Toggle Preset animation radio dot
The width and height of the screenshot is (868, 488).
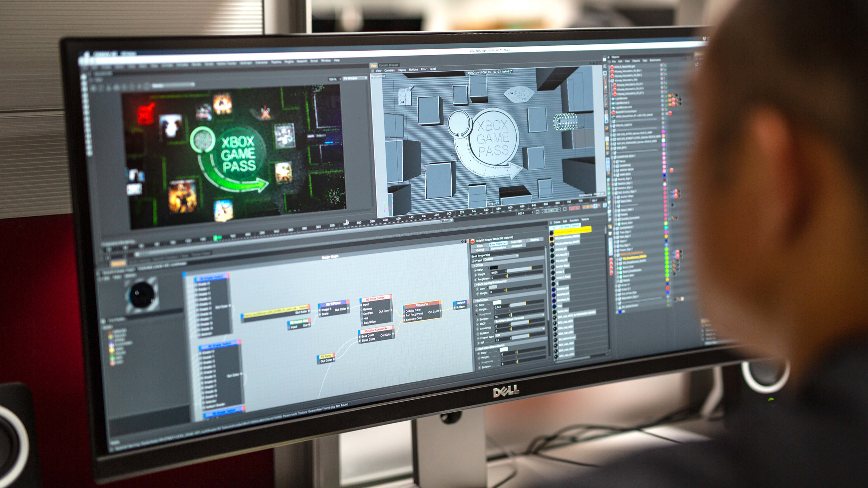473,261
